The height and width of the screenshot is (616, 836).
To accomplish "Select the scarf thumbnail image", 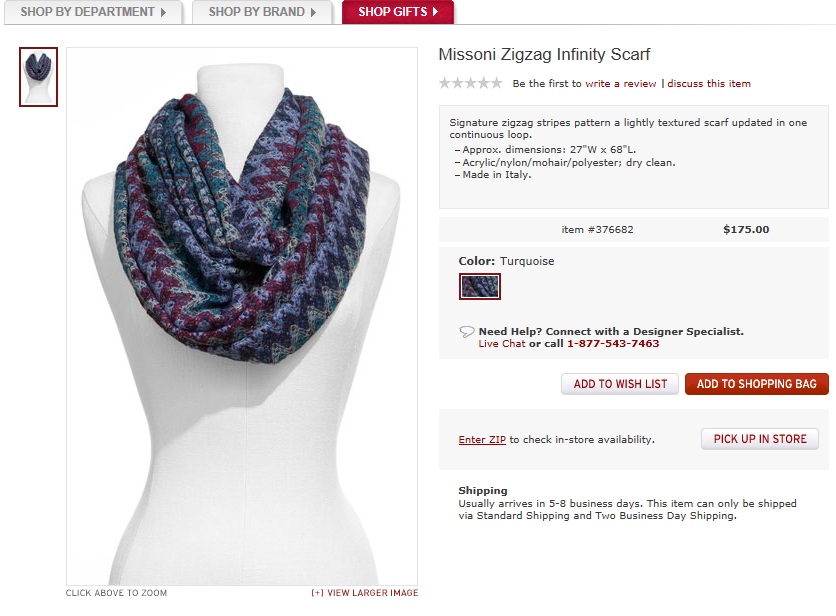I will pyautogui.click(x=38, y=77).
